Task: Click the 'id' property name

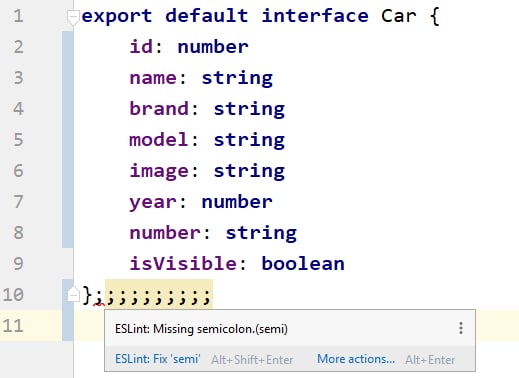Action: point(141,46)
